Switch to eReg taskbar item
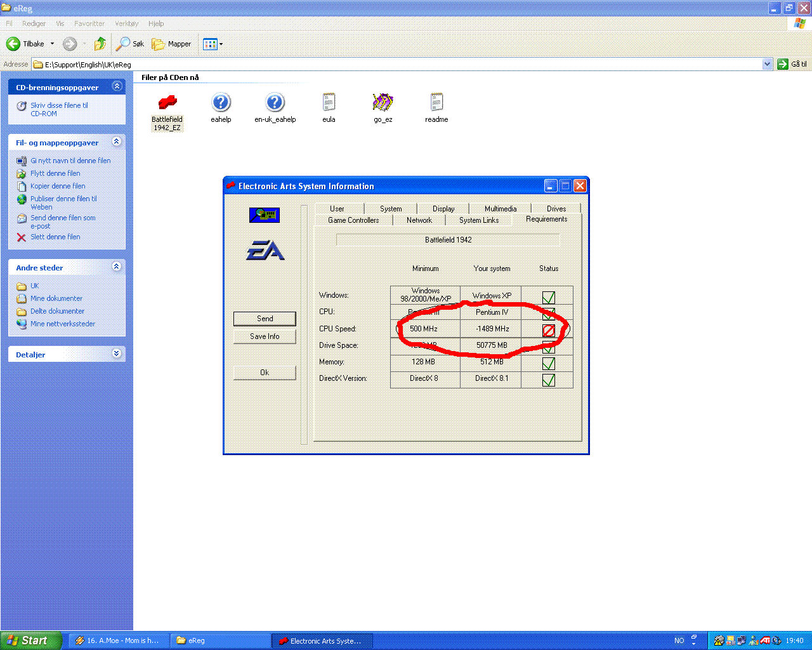Viewport: 812px width, 650px height. [220, 640]
